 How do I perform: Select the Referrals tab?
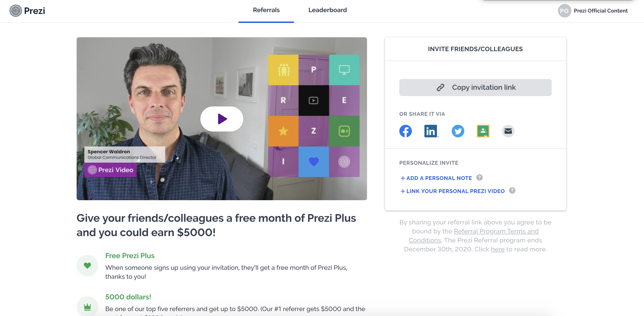click(x=266, y=10)
